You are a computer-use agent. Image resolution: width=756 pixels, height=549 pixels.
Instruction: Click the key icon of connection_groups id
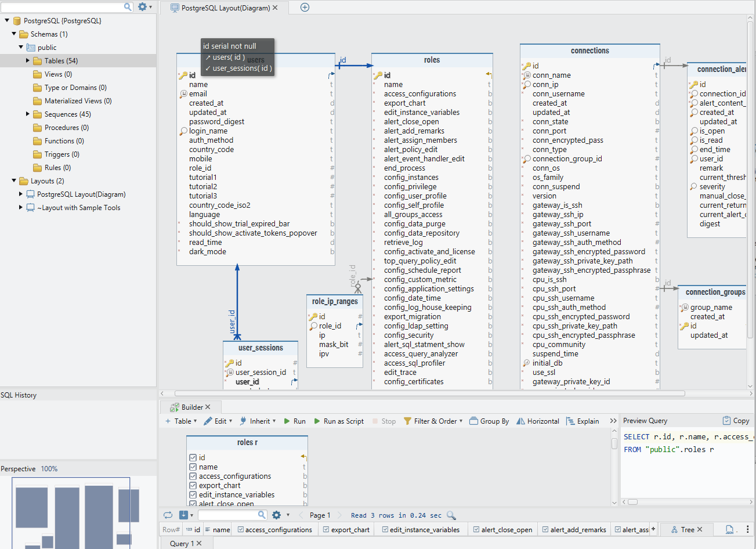coord(685,326)
